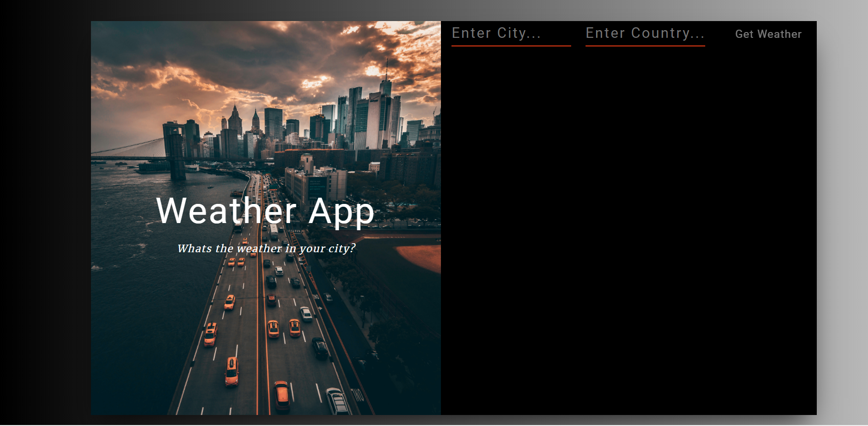
Task: Click the word 'city?' in the italic subtitle
Action: (x=342, y=248)
